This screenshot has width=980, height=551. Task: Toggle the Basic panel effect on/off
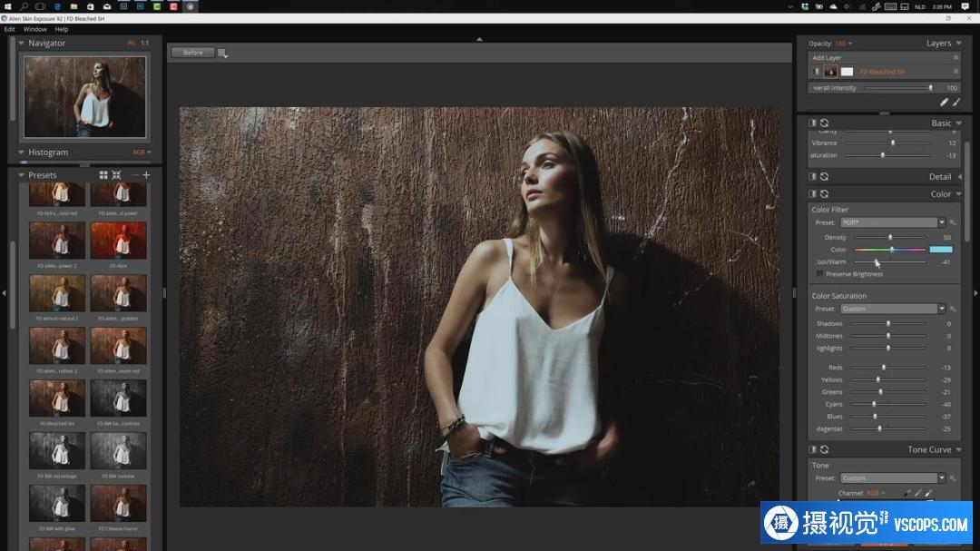812,123
